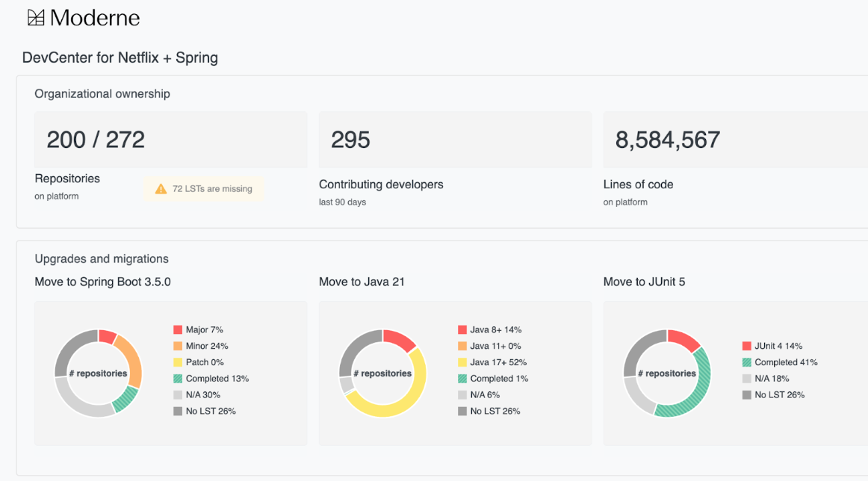Click the Move to Spring Boot 3.5.0 heading
This screenshot has height=481, width=868.
coord(102,282)
